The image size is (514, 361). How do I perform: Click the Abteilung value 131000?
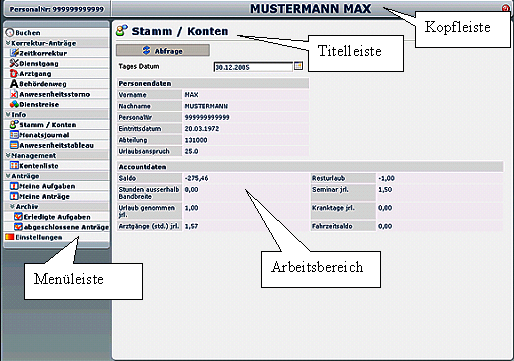click(196, 140)
